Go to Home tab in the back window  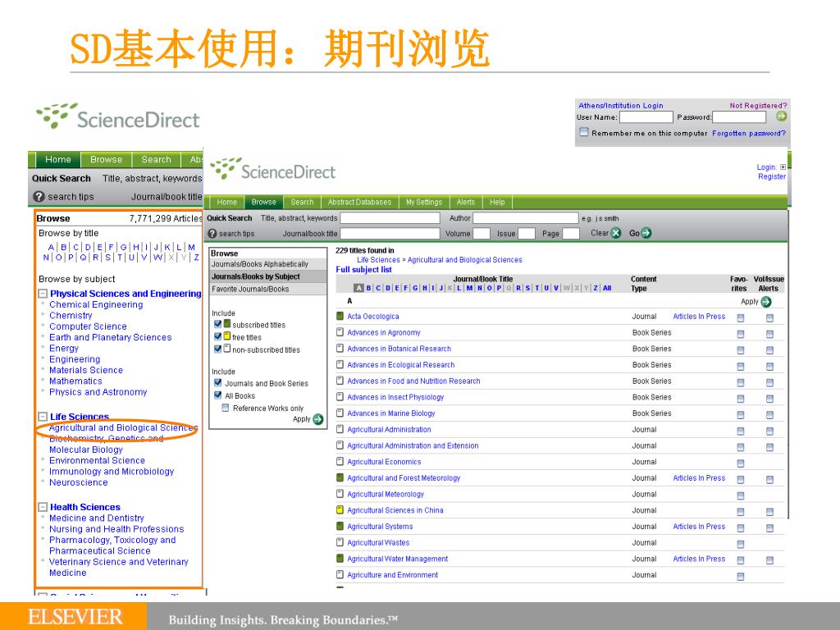(x=58, y=160)
